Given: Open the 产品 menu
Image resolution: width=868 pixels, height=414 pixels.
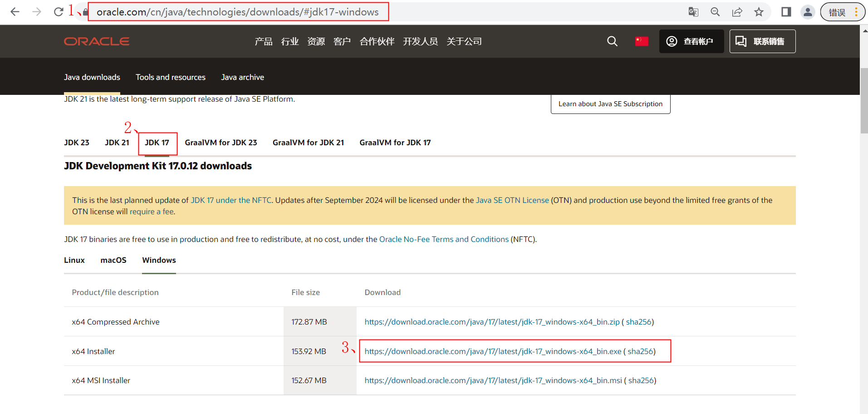Looking at the screenshot, I should [x=264, y=41].
